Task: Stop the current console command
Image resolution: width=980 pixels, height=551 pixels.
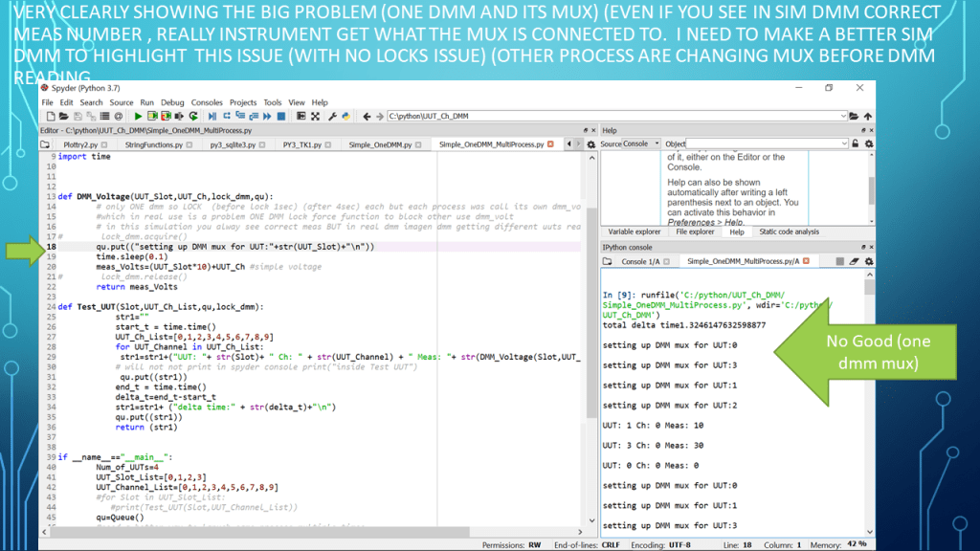Action: pos(839,261)
